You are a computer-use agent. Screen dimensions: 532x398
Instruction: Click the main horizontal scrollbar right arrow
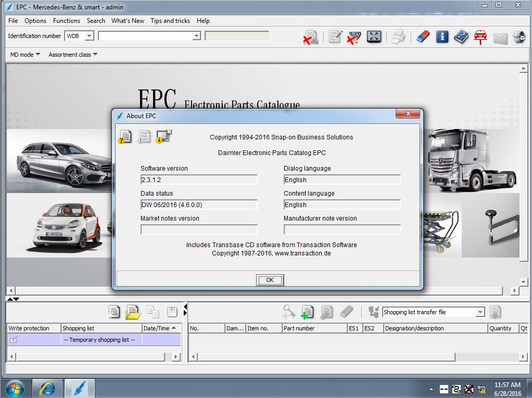point(515,290)
